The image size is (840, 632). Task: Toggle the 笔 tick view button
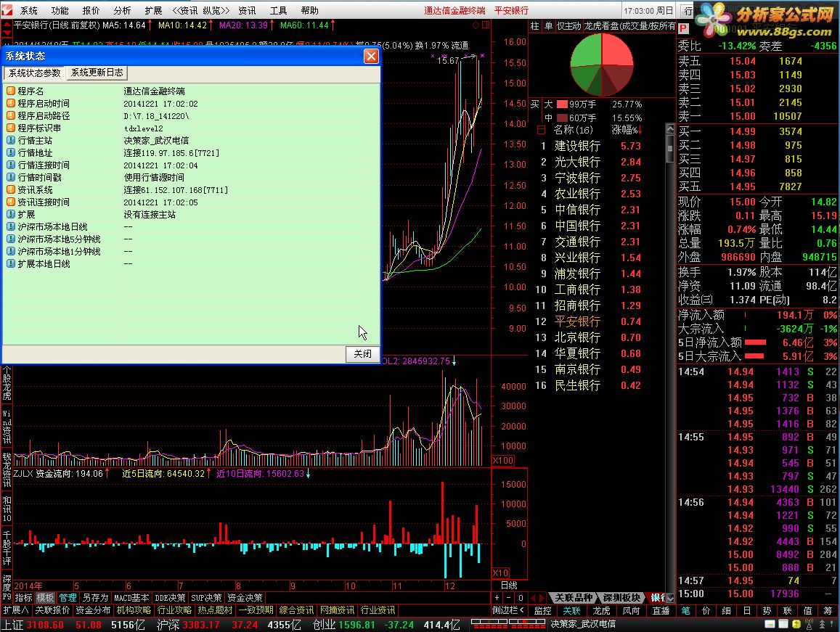point(685,610)
